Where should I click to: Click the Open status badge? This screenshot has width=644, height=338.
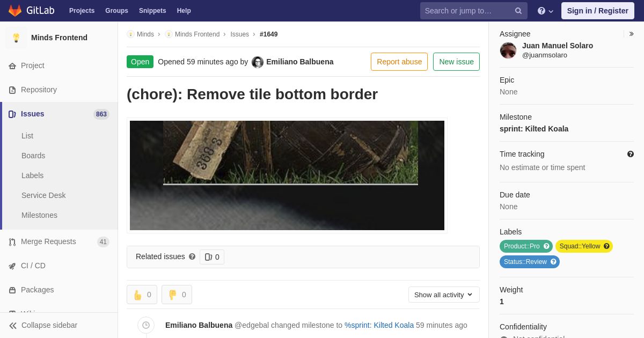tap(140, 62)
